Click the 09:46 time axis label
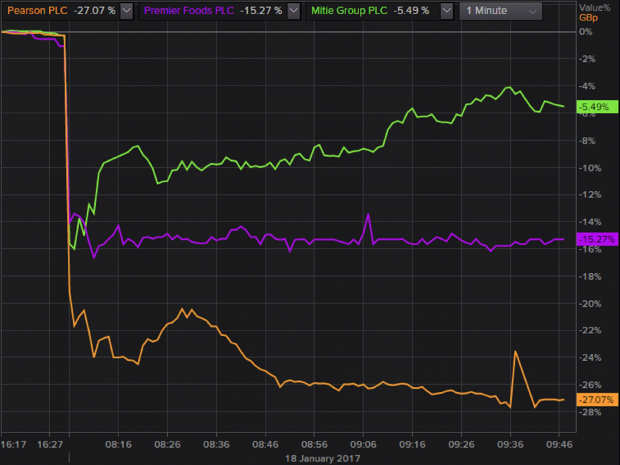The width and height of the screenshot is (620, 465). (557, 439)
